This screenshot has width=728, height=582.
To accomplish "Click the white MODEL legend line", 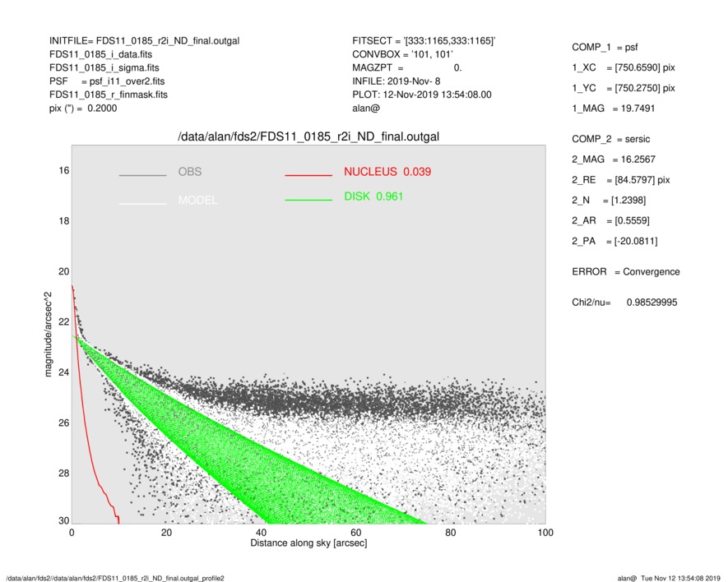I will [142, 204].
